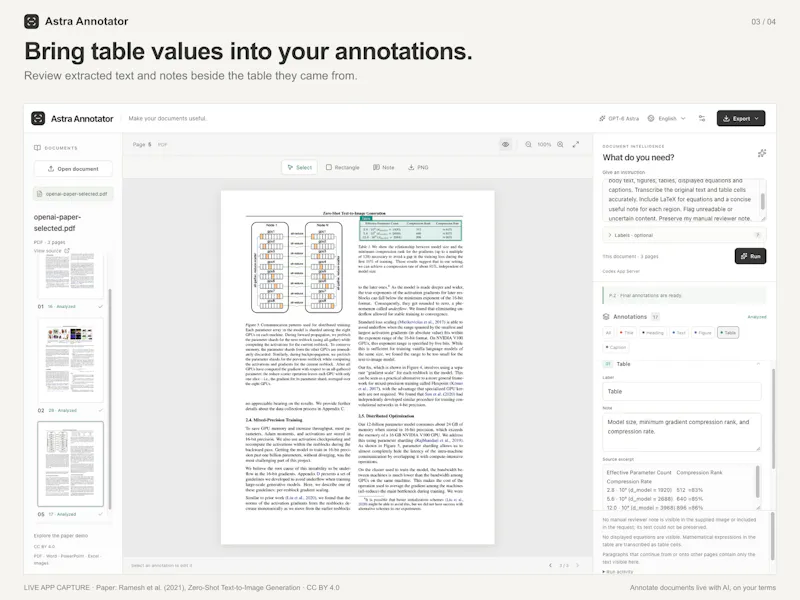800x600 pixels.
Task: Open the GPT-6 Astra model selector
Action: [619, 118]
